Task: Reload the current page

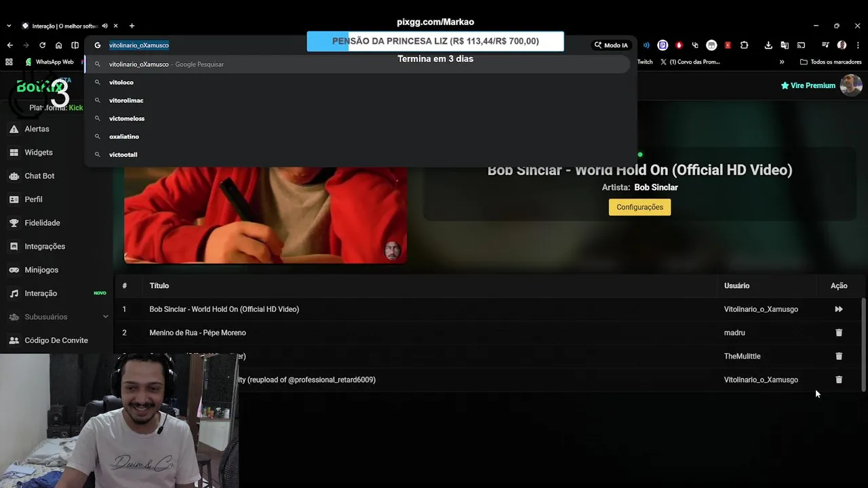Action: pos(42,45)
